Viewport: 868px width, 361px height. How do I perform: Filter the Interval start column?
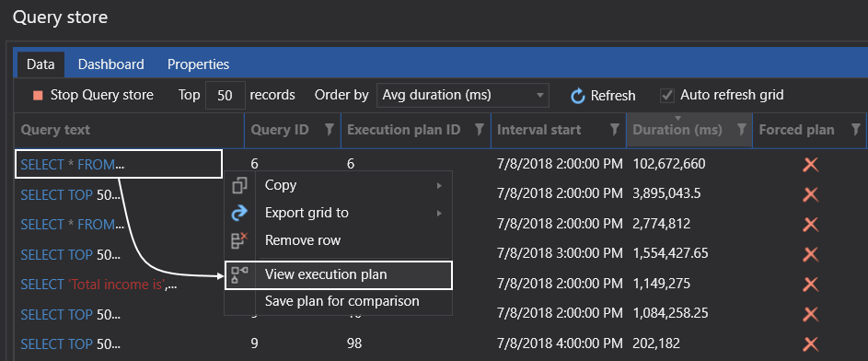click(614, 130)
